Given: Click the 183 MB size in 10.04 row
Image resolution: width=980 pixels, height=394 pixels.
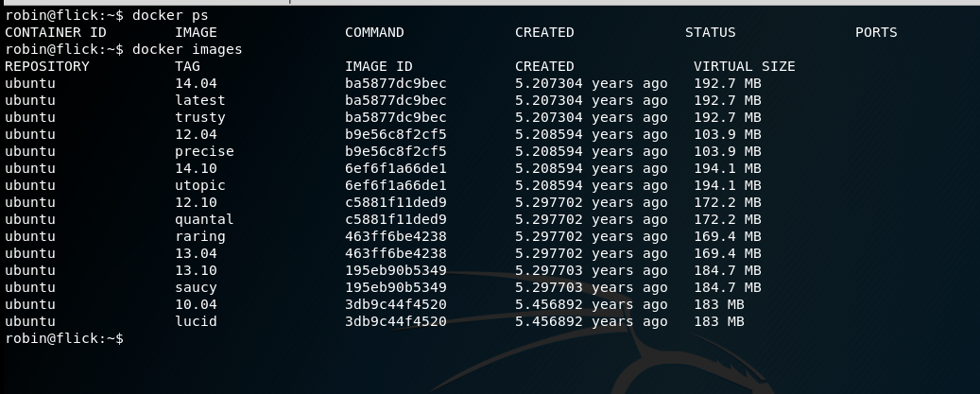Looking at the screenshot, I should point(719,304).
